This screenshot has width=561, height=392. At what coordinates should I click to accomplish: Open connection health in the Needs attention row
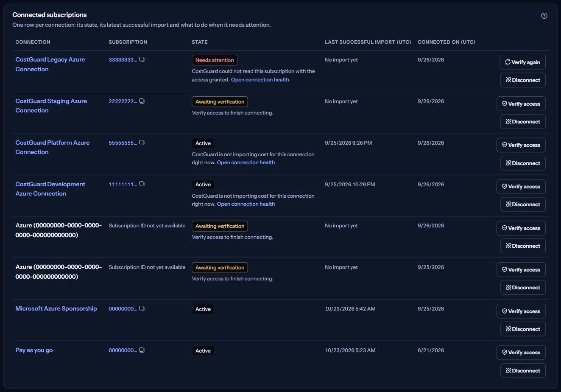point(260,79)
